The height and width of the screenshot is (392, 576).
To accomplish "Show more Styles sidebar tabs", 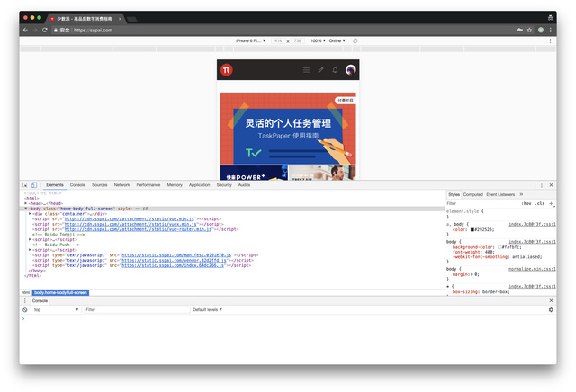I will coord(521,194).
